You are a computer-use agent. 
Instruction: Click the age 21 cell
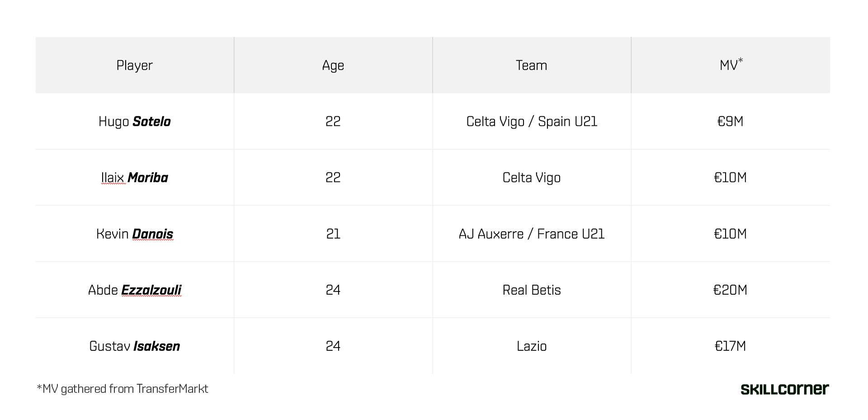[x=333, y=234]
